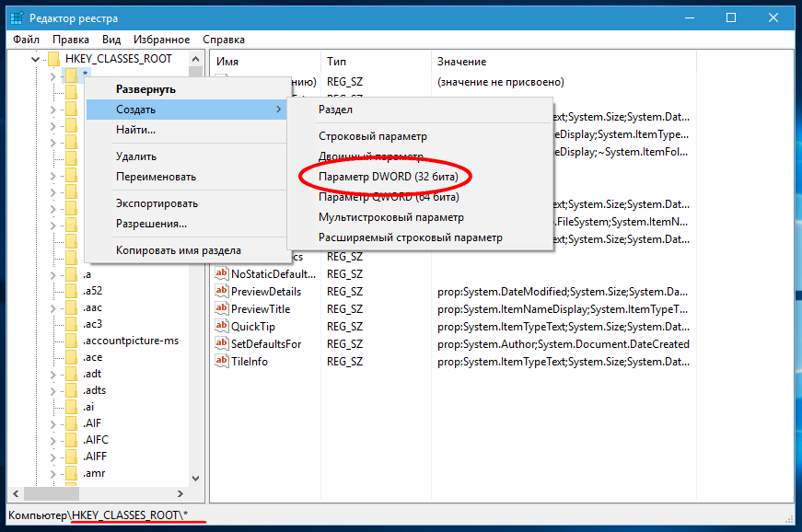Expand the .AIFF key node
This screenshot has height=532, width=802.
pyautogui.click(x=52, y=457)
